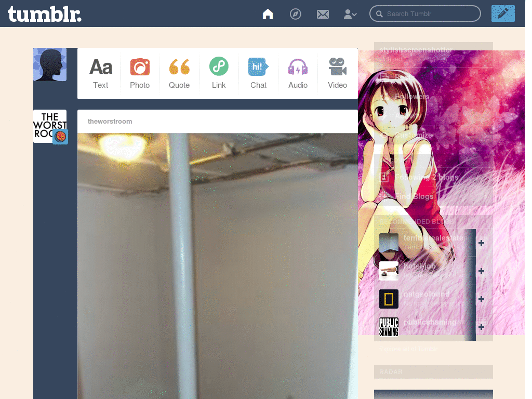The width and height of the screenshot is (532, 399).
Task: Create a new Quote post
Action: (x=179, y=74)
